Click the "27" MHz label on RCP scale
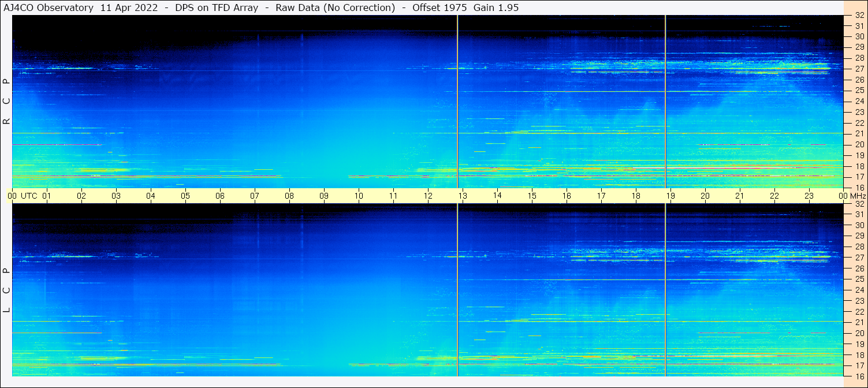868x388 pixels. coord(859,69)
